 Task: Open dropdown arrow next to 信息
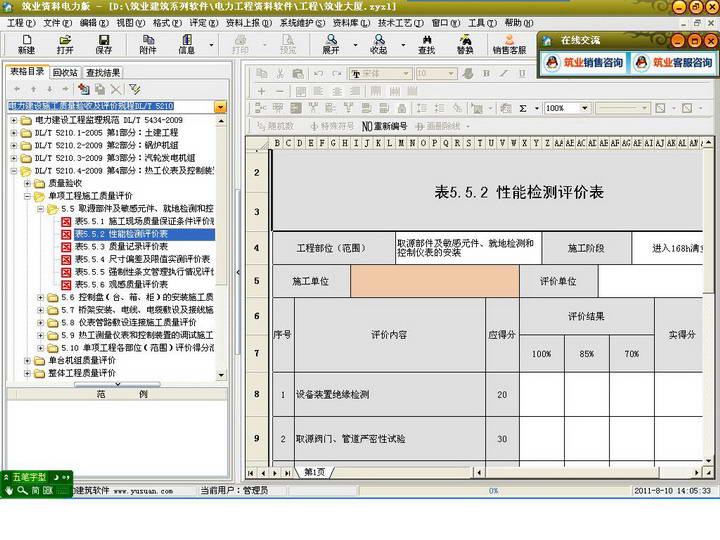point(211,45)
